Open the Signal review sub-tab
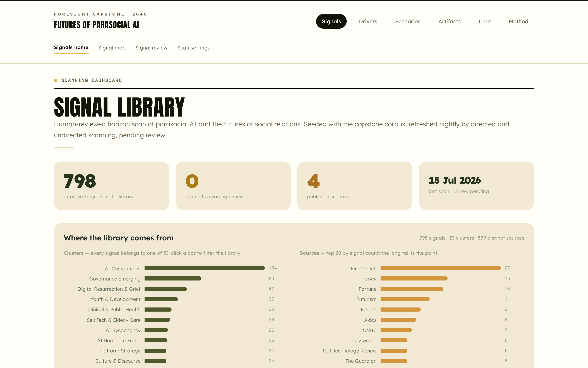Viewport: 588px width, 368px height. [151, 48]
